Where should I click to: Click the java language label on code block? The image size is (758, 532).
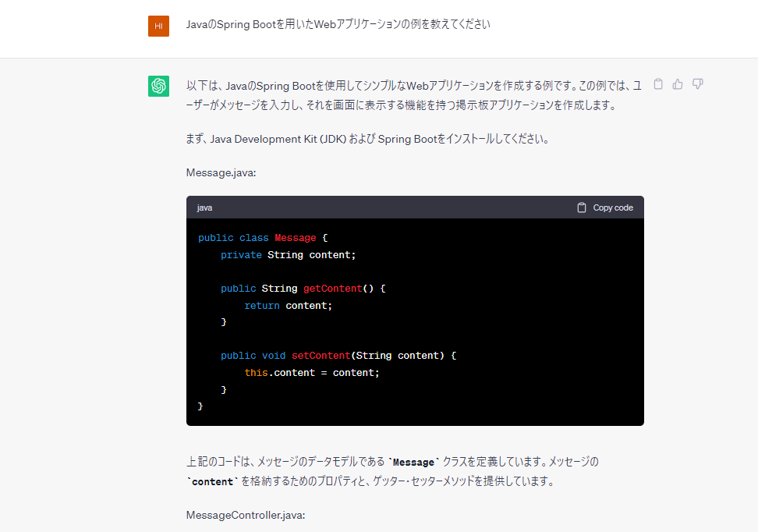point(204,207)
